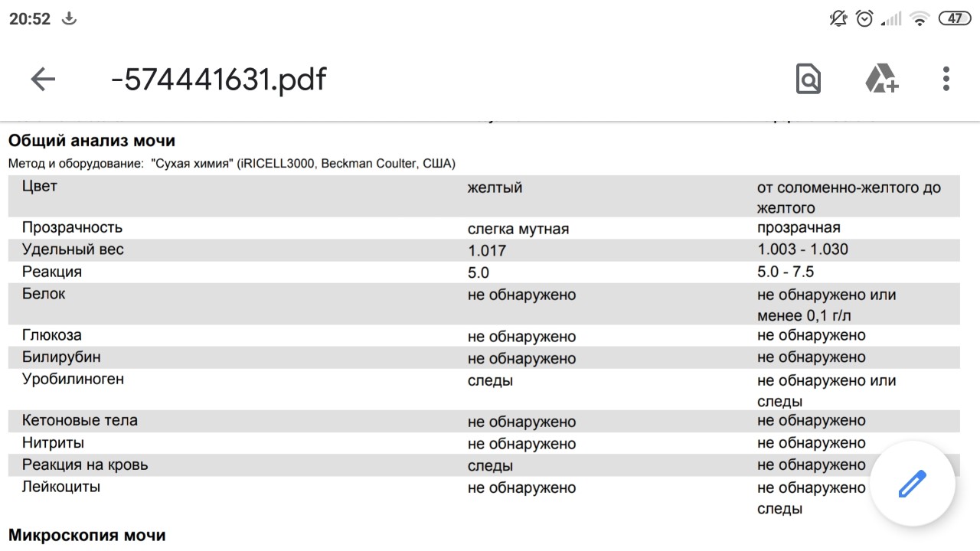Screen dimensions: 980x551
Task: Select the Удельный вес label
Action: tap(73, 249)
